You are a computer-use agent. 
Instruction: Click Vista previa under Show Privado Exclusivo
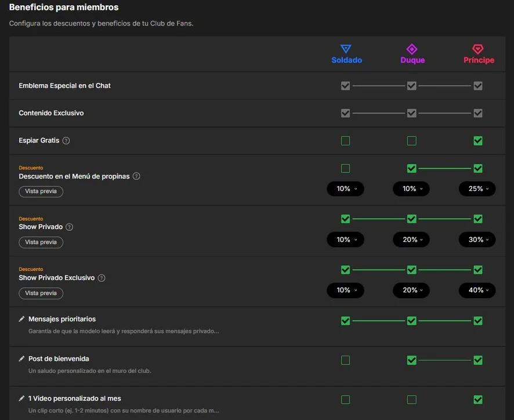(x=41, y=293)
